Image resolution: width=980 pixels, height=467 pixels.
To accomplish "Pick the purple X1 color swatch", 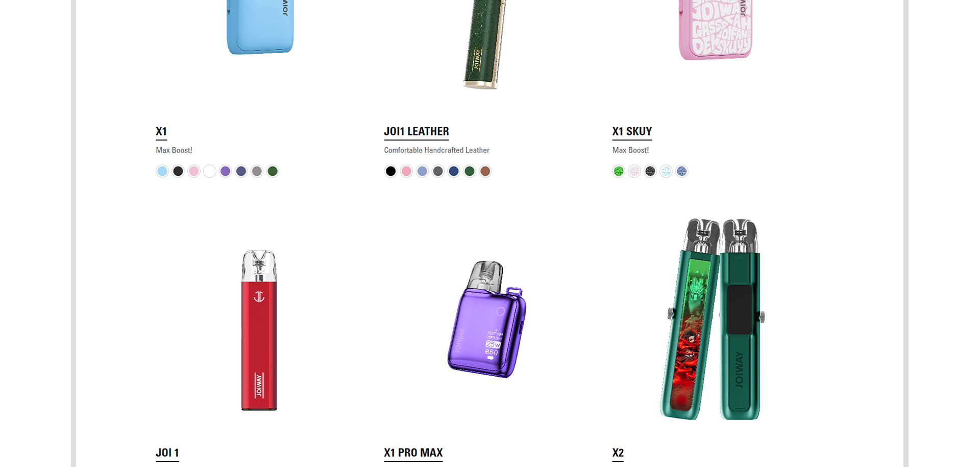I will (226, 171).
